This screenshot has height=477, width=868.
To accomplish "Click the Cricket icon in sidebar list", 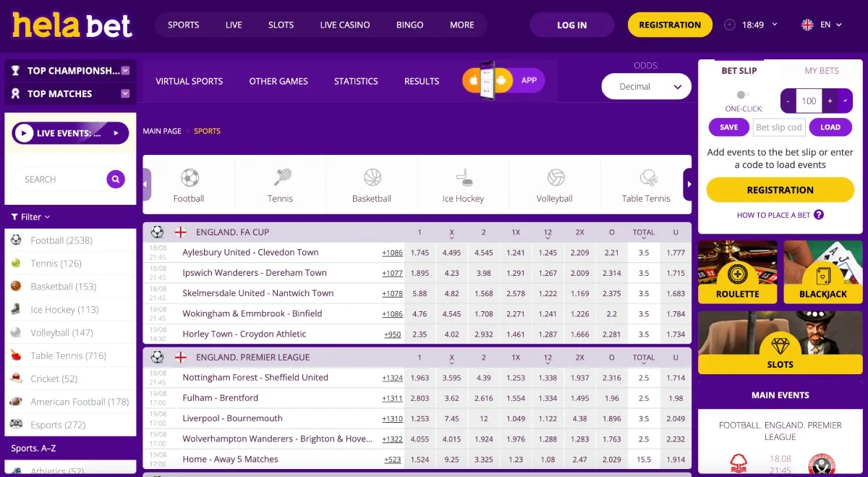I will (16, 379).
